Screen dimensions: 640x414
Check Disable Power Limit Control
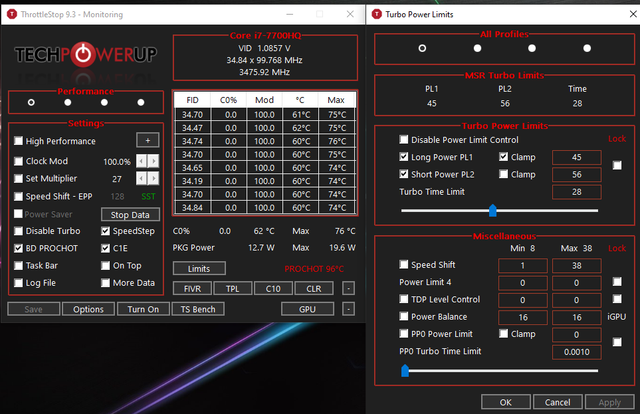click(404, 140)
